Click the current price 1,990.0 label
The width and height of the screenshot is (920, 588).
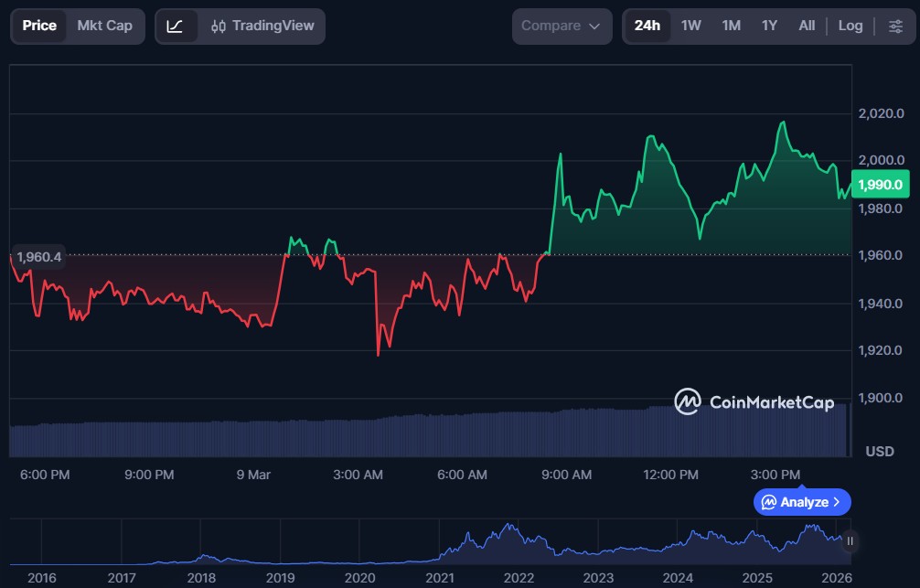click(880, 185)
